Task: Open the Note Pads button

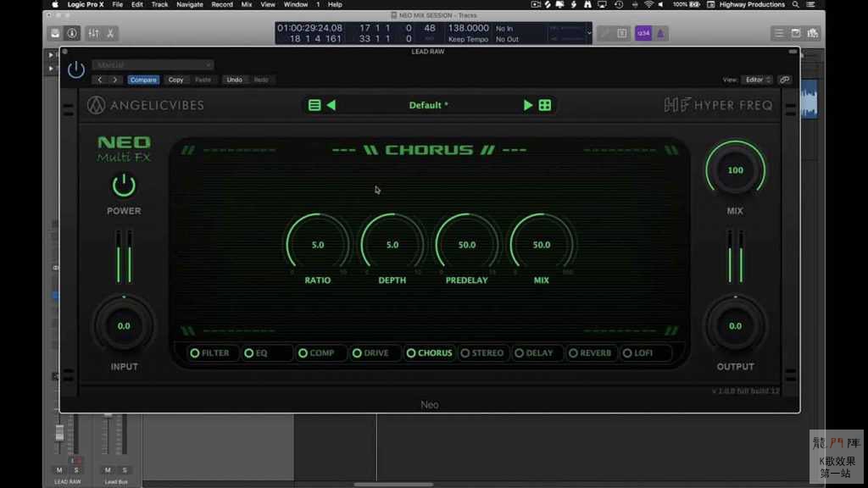Action: click(x=796, y=33)
